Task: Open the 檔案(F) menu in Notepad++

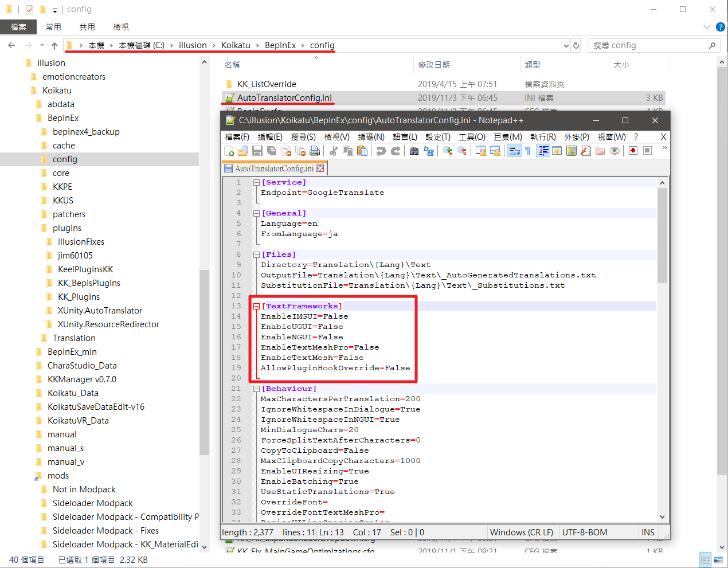Action: click(237, 137)
